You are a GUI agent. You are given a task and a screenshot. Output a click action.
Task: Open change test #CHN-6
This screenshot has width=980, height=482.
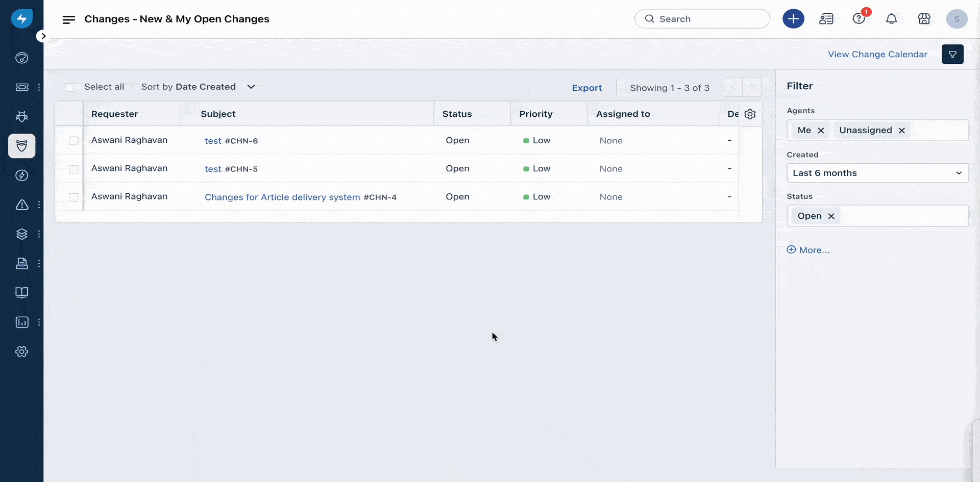pos(213,141)
